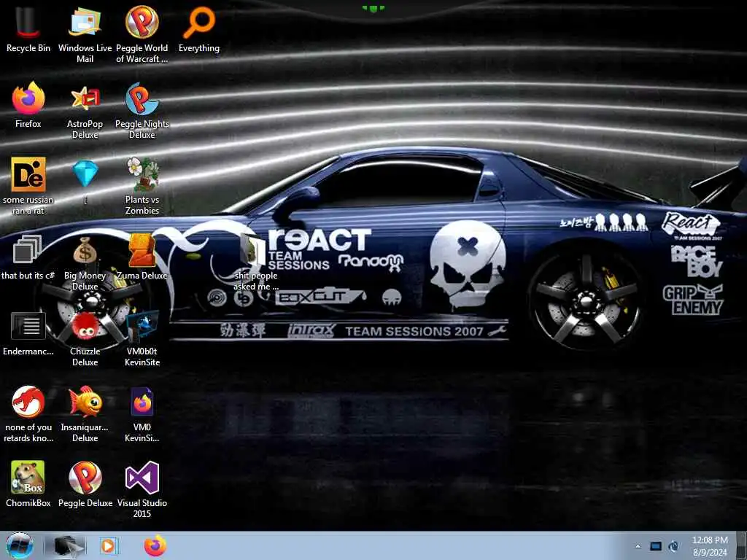Click the Firefox desktop shortcut
Viewport: 747px width, 560px height.
(28, 105)
